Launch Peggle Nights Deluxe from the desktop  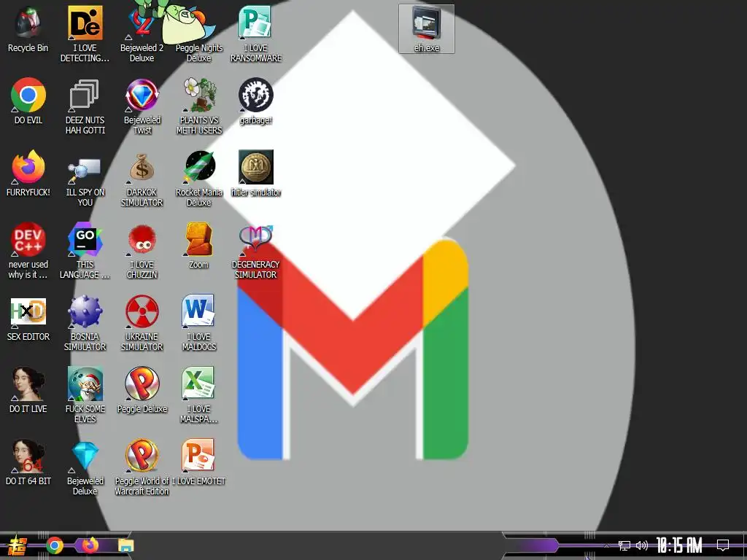(198, 34)
